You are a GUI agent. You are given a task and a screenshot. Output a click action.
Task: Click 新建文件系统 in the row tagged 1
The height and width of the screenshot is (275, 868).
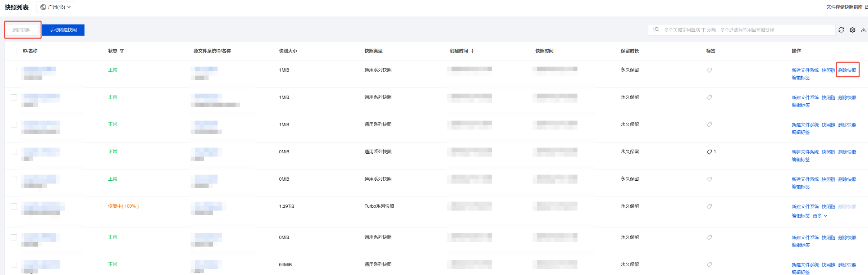pyautogui.click(x=805, y=152)
